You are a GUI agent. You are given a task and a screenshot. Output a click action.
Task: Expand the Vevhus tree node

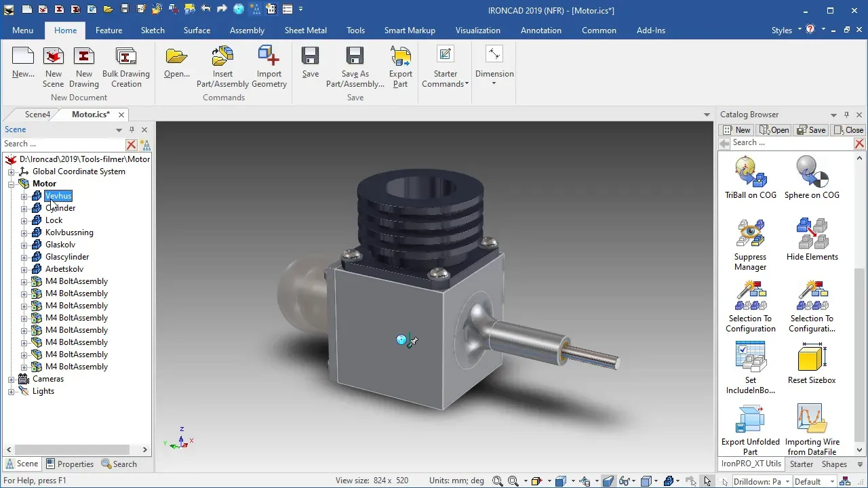(x=24, y=196)
